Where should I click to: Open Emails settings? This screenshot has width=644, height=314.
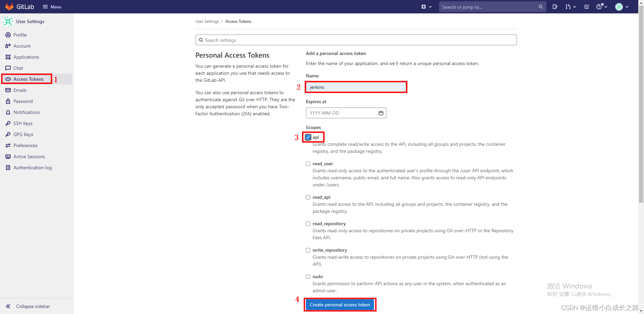click(20, 90)
